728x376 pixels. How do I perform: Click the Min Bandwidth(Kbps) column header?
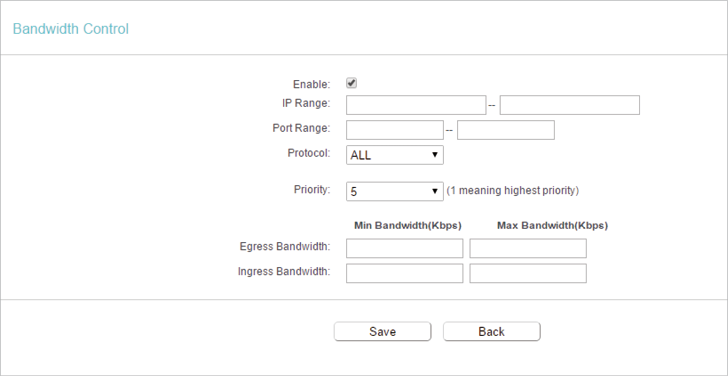point(408,226)
